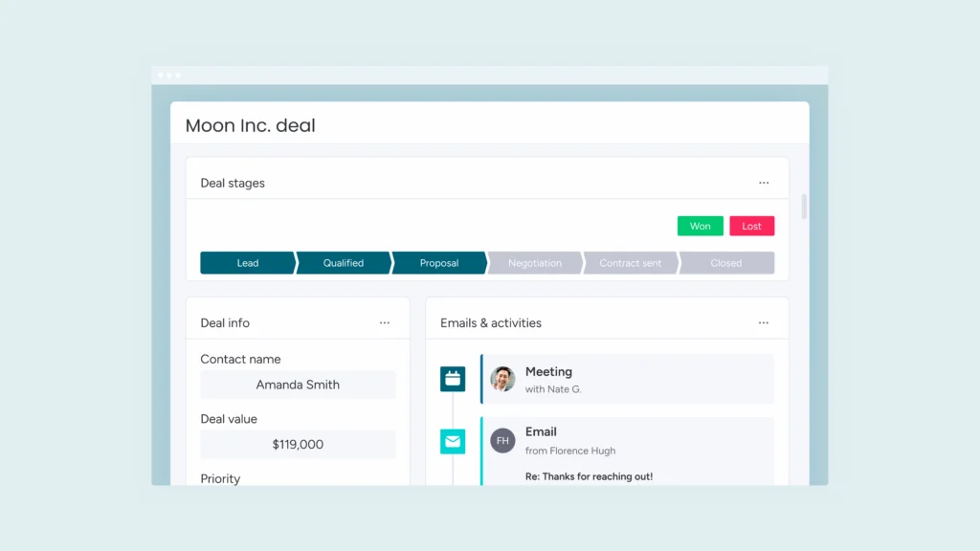Mark the deal as Won
This screenshot has width=980, height=551.
(701, 226)
